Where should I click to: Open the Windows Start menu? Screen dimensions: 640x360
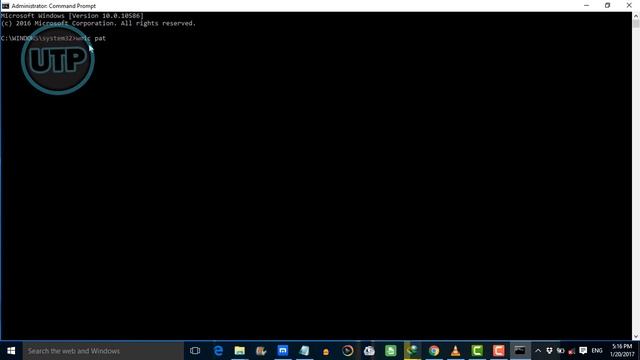(x=11, y=351)
